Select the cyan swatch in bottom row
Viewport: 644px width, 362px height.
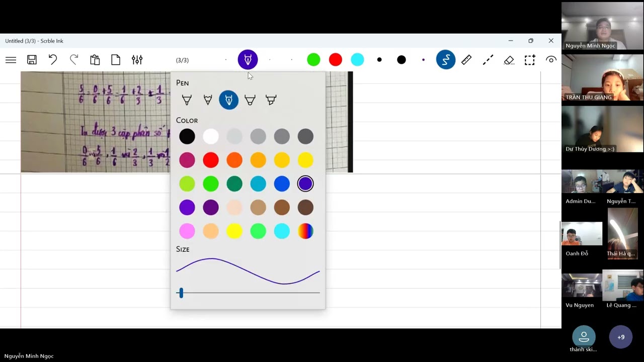pyautogui.click(x=282, y=231)
